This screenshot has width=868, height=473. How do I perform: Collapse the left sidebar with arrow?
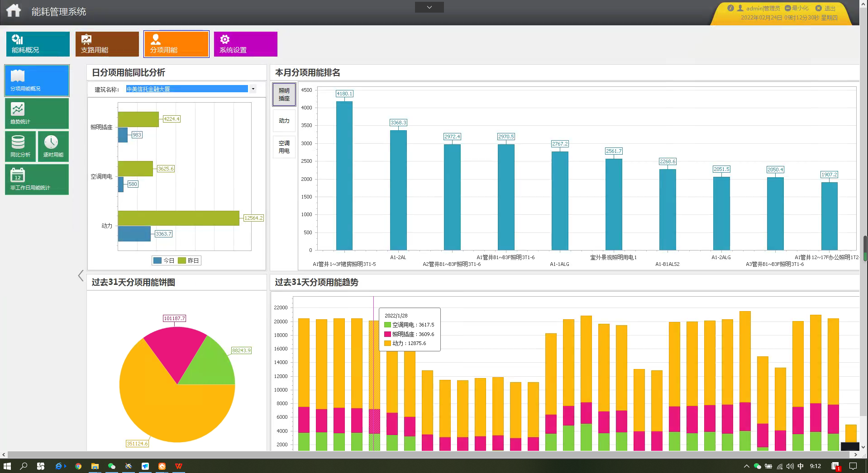coord(81,276)
